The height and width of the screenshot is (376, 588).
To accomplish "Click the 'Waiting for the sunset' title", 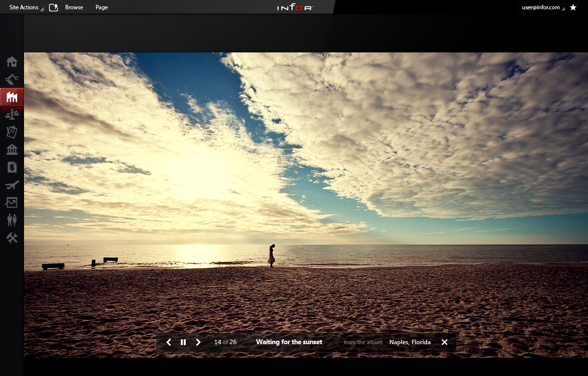I will (x=289, y=342).
